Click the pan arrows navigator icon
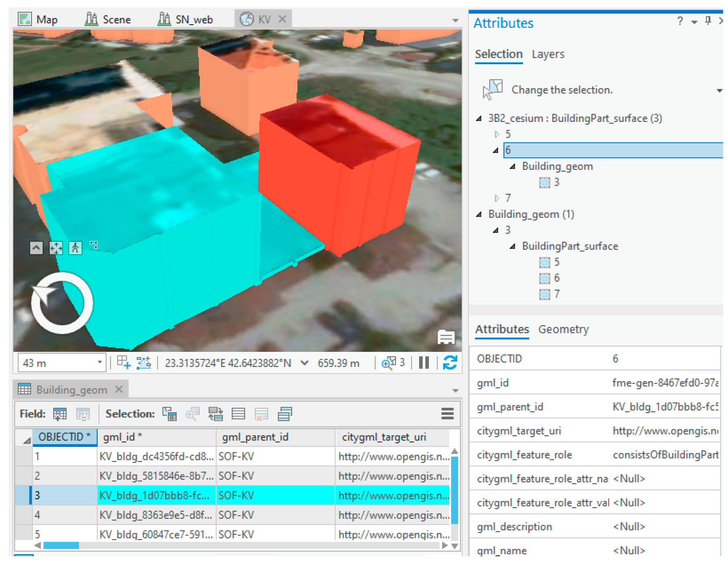The width and height of the screenshot is (728, 564). point(56,248)
